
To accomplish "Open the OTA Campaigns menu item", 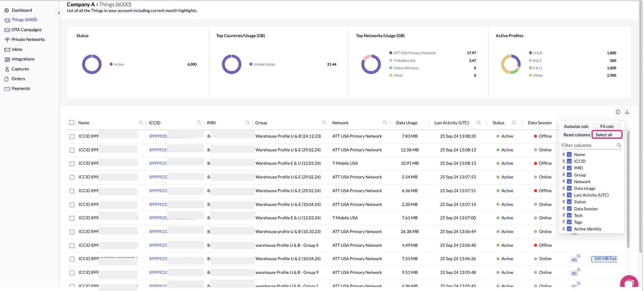I will (x=27, y=30).
